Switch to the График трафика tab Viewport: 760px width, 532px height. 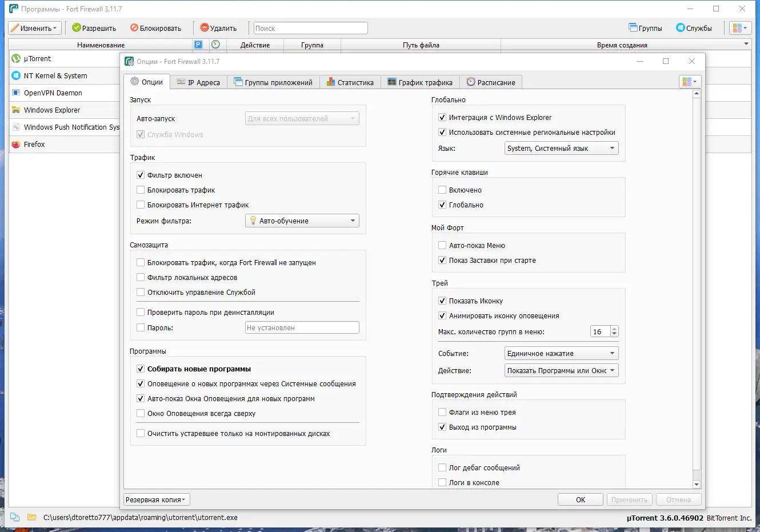[x=420, y=82]
